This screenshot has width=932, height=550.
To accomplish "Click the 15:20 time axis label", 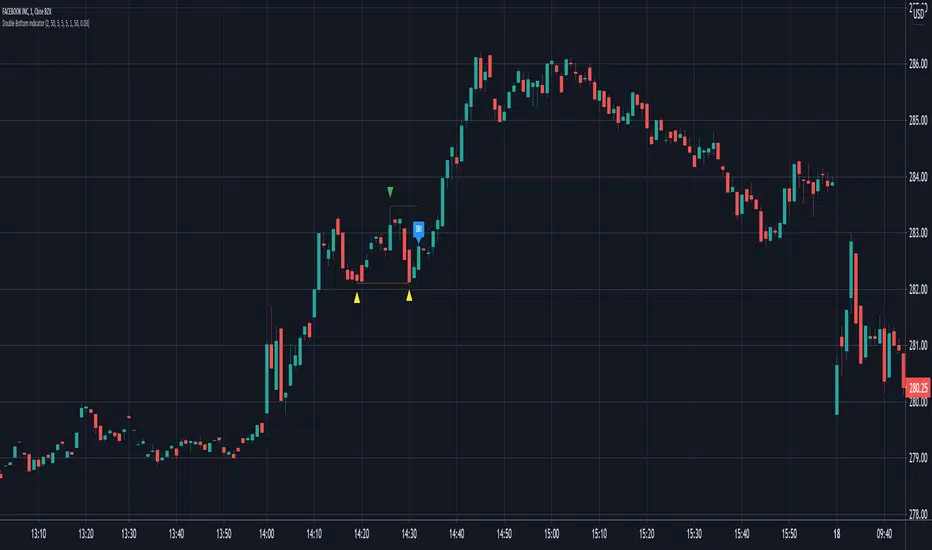I will coord(647,534).
